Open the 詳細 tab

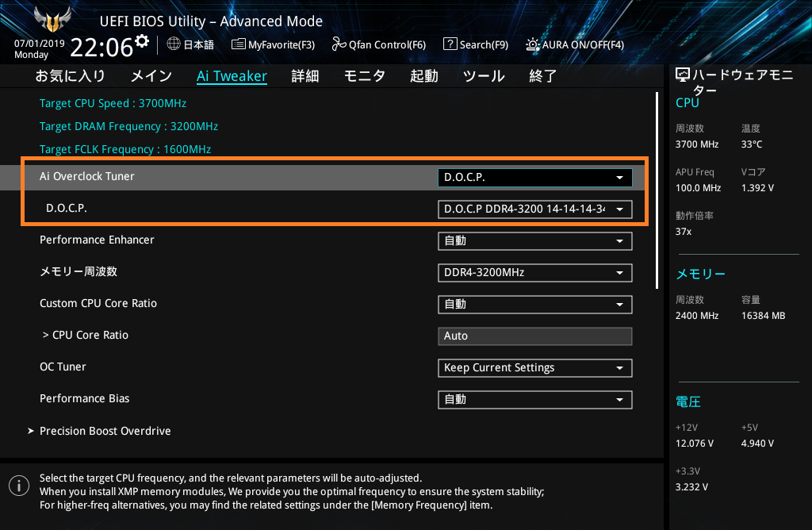(305, 76)
